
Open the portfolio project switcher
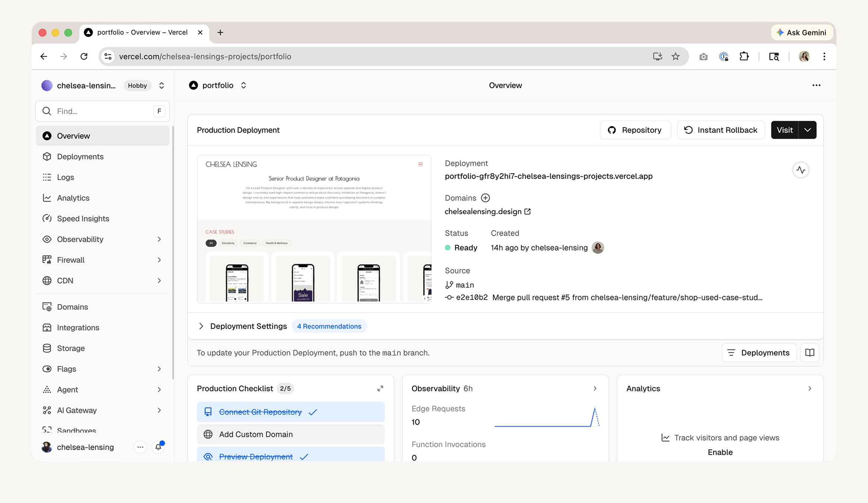[243, 85]
